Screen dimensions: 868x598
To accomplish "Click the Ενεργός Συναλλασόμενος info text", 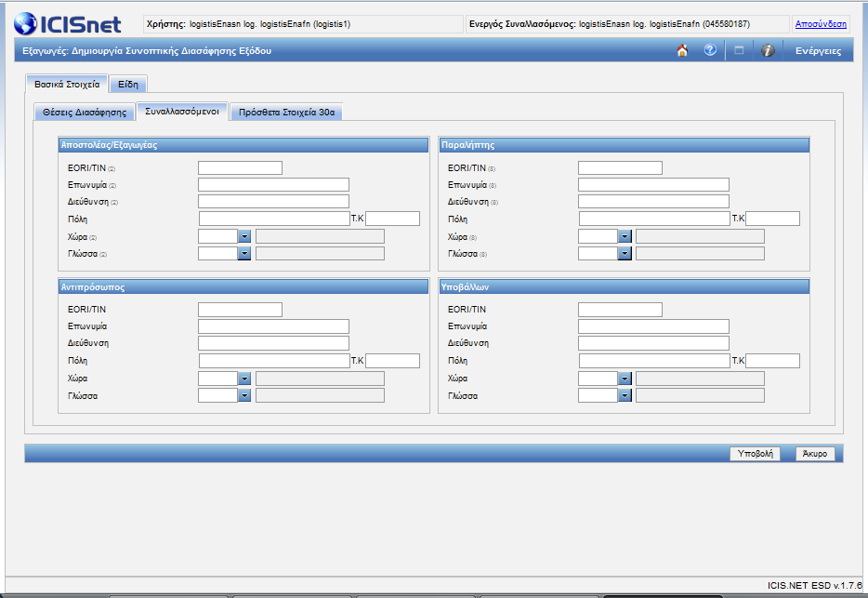I will pos(610,24).
